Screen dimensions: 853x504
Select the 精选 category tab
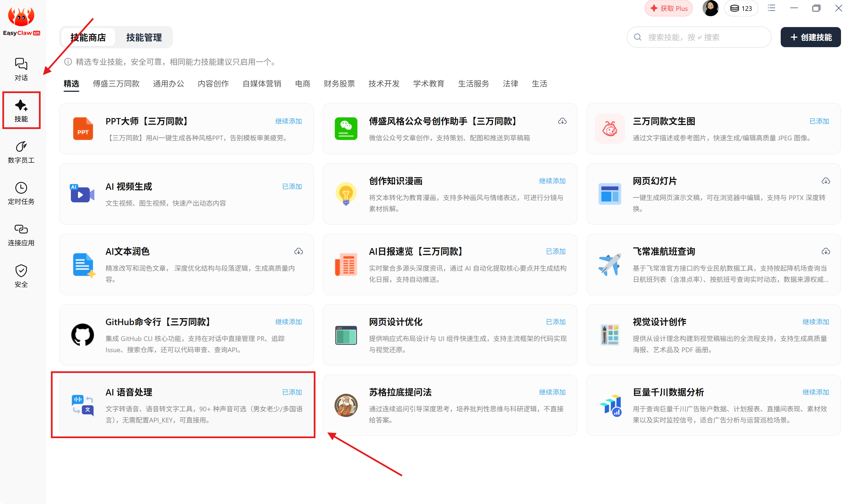pos(71,83)
